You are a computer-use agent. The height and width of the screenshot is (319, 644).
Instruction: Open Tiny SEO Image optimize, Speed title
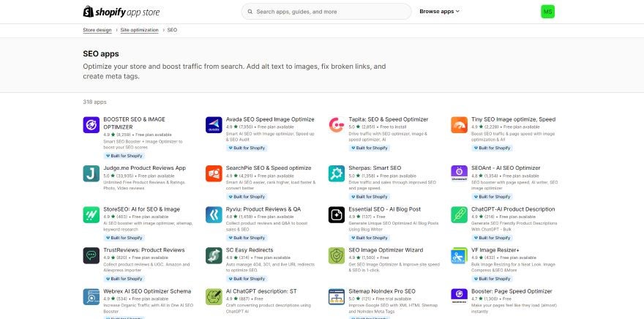pos(513,119)
